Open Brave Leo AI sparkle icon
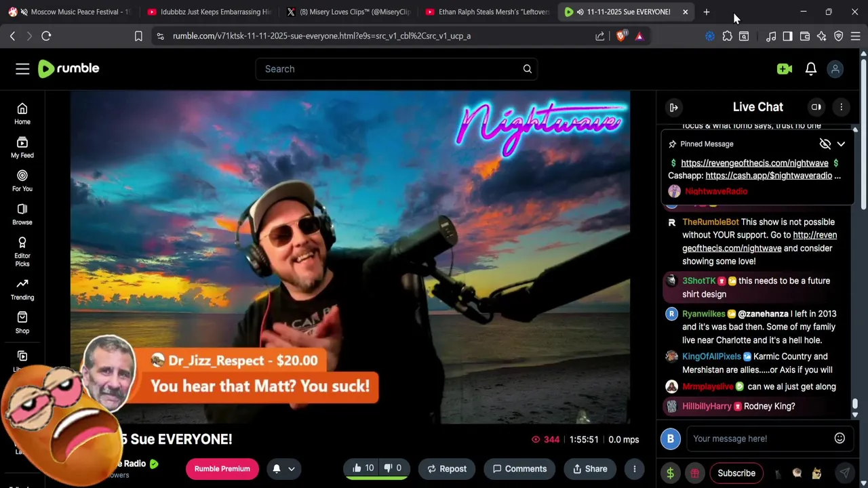 822,36
